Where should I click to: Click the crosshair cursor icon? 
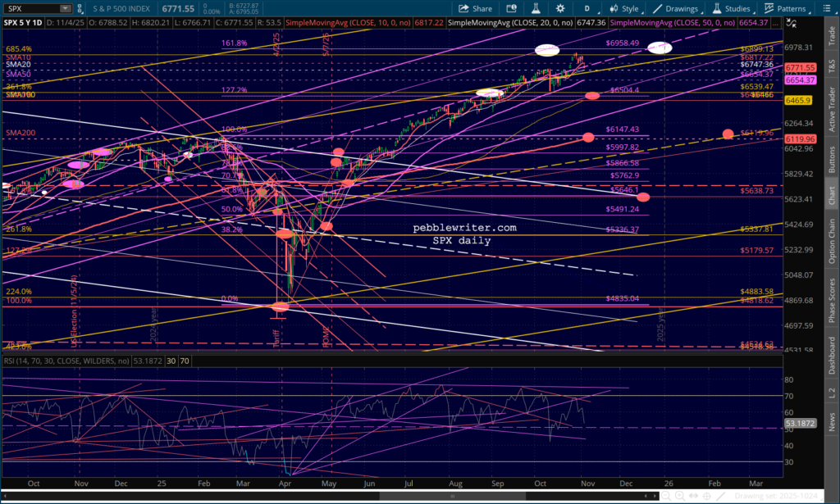click(706, 496)
